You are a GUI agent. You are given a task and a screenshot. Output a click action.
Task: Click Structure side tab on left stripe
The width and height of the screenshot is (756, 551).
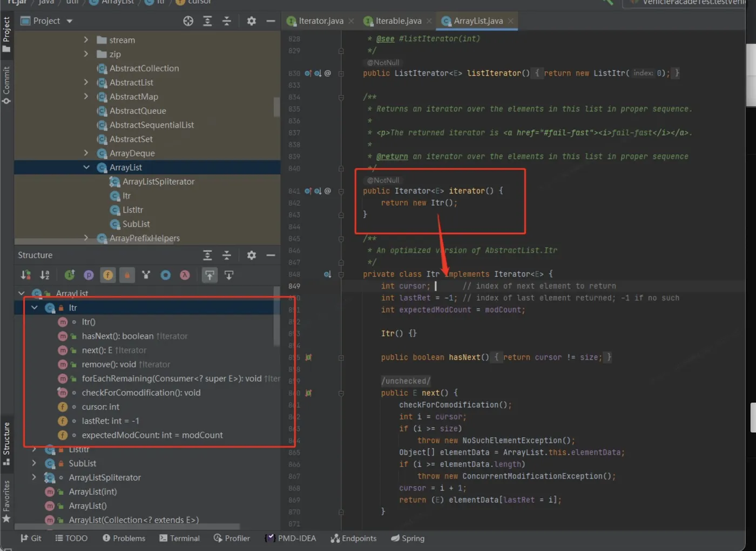click(x=6, y=444)
